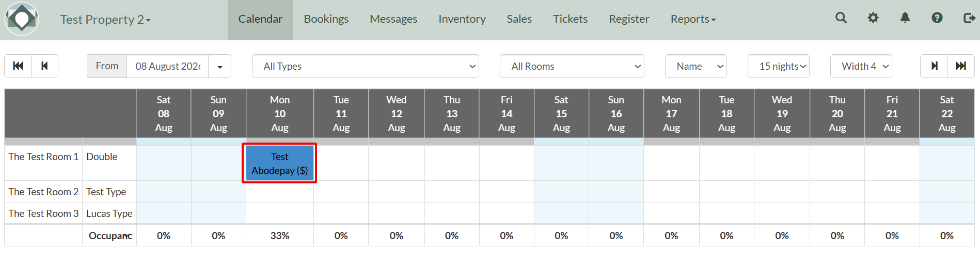Expand the date picker caret button
The height and width of the screenshot is (265, 980).
tap(220, 66)
